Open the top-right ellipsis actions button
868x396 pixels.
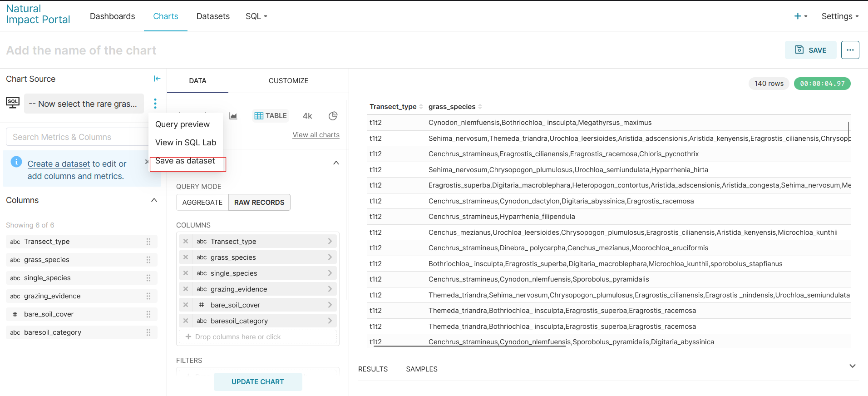click(850, 50)
